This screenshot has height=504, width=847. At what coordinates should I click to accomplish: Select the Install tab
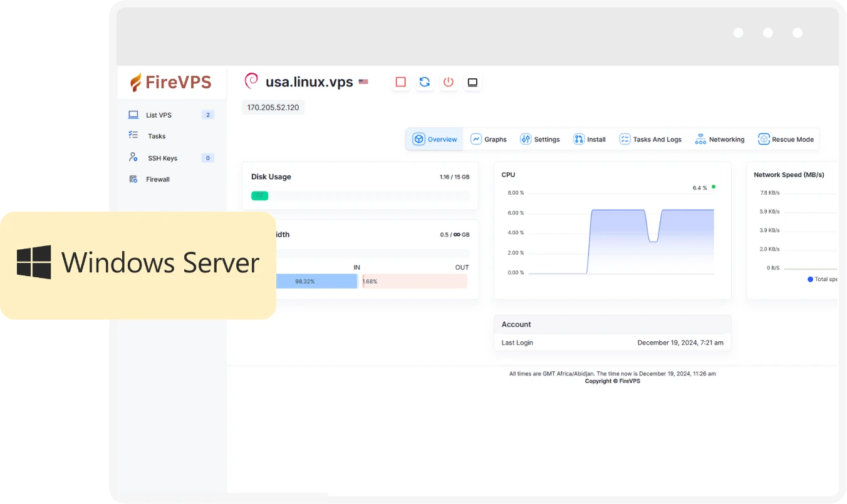(x=589, y=139)
